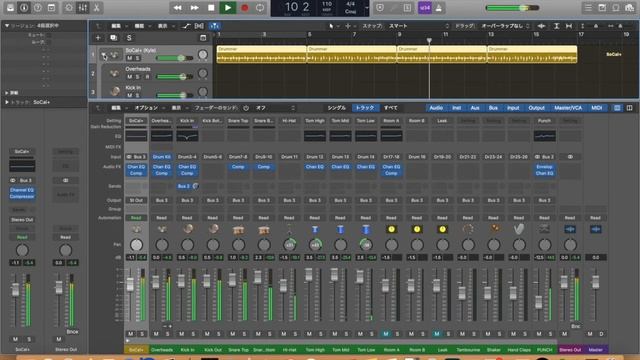Screen dimensions: 640x360
Task: Open the Note Pads icon
Action: click(602, 7)
